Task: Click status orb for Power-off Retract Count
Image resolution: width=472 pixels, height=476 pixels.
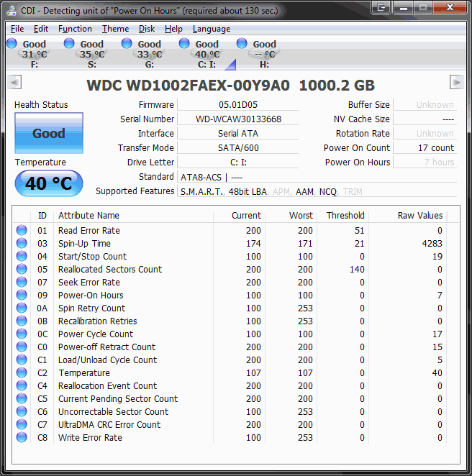Action: click(x=22, y=347)
